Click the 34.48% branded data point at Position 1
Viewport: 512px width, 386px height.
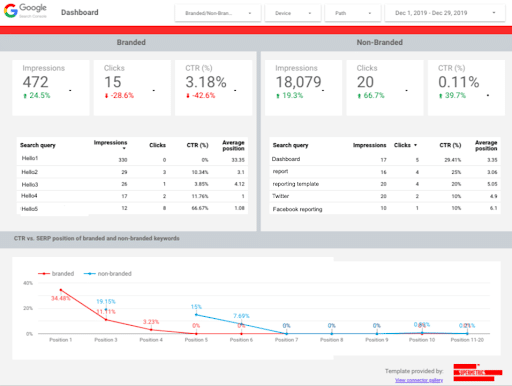61,290
